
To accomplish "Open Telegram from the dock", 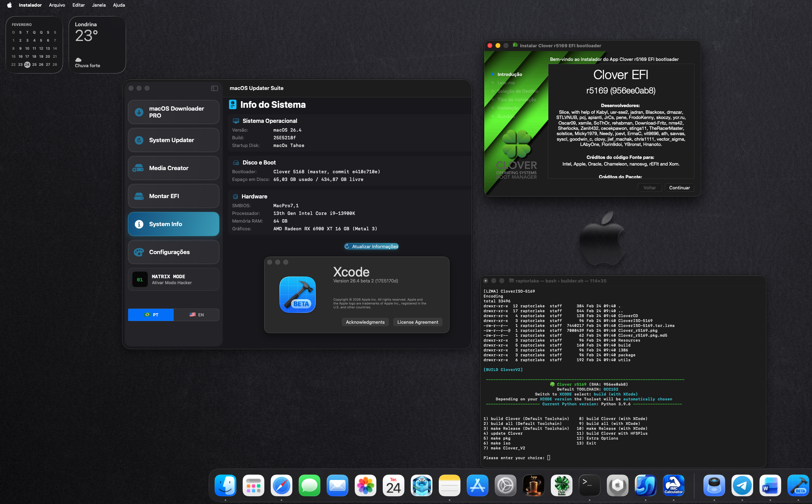I will pos(742,485).
